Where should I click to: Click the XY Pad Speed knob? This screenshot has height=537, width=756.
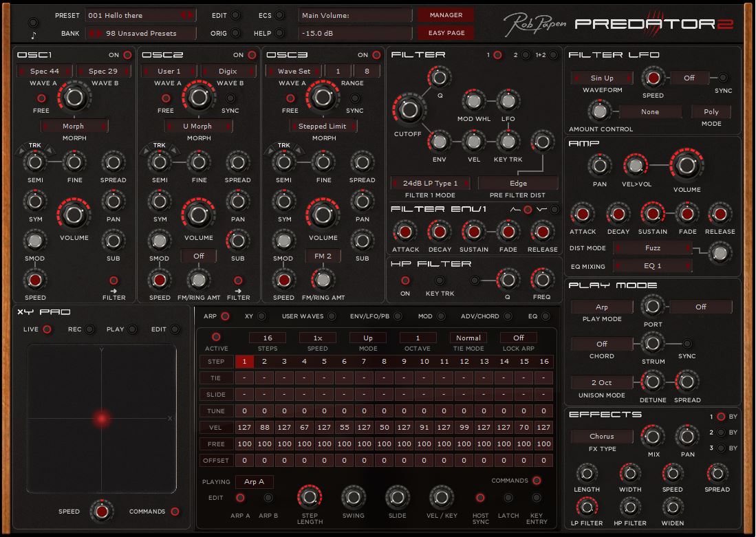click(x=101, y=511)
